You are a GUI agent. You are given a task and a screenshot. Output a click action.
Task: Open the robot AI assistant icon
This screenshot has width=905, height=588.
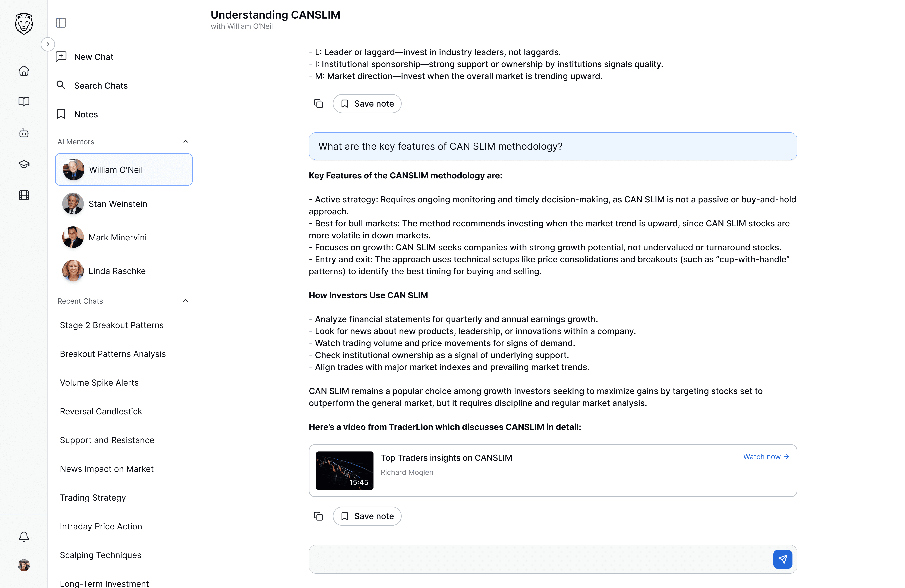pos(24,133)
